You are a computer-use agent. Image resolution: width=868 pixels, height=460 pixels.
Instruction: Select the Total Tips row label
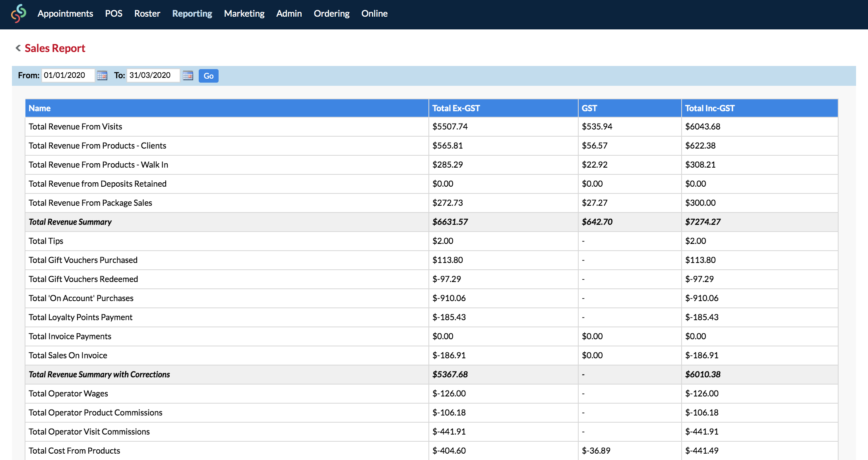tap(46, 241)
